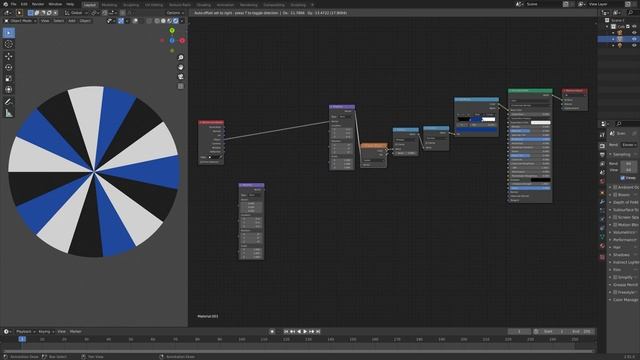Open the viewport Select menu button
The image size is (640, 360).
click(59, 21)
